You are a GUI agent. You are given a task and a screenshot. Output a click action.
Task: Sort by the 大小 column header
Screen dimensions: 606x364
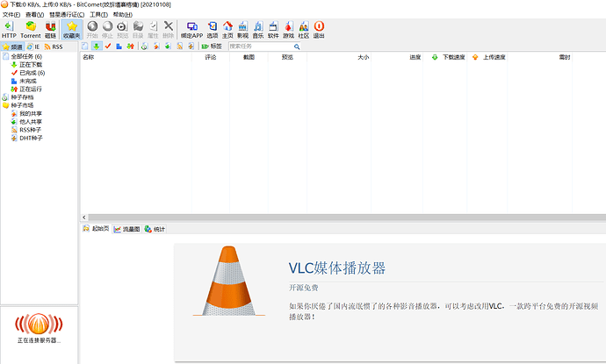point(339,57)
